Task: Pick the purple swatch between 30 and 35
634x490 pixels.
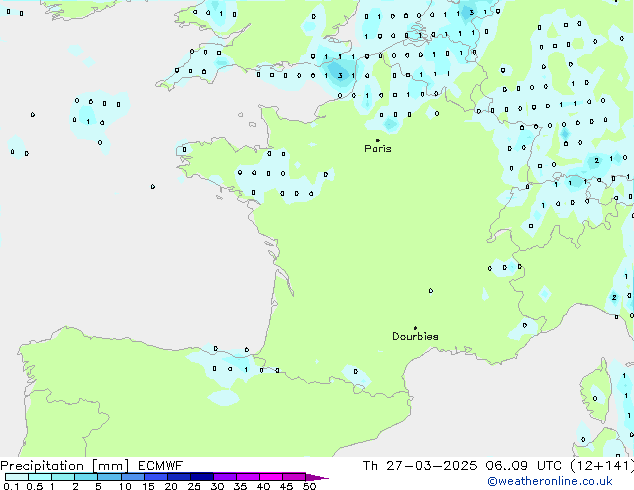Action: pos(226,477)
